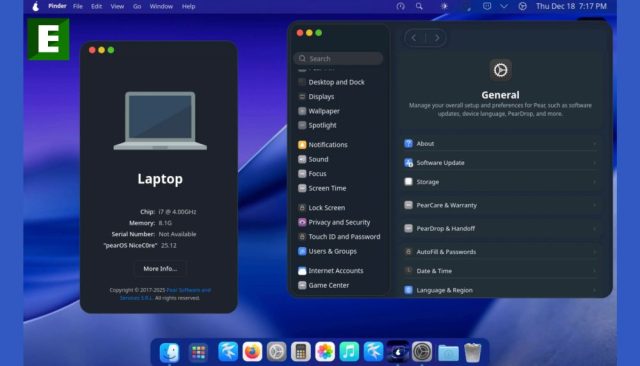Image resolution: width=640 pixels, height=366 pixels.
Task: Click the "Not Available" serial number value
Action: (177, 234)
